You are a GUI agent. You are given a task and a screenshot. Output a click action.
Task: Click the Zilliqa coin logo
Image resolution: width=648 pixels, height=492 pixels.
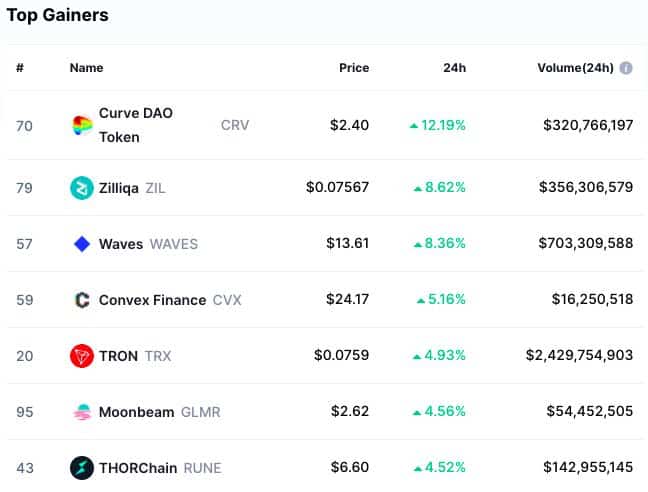[x=82, y=188]
